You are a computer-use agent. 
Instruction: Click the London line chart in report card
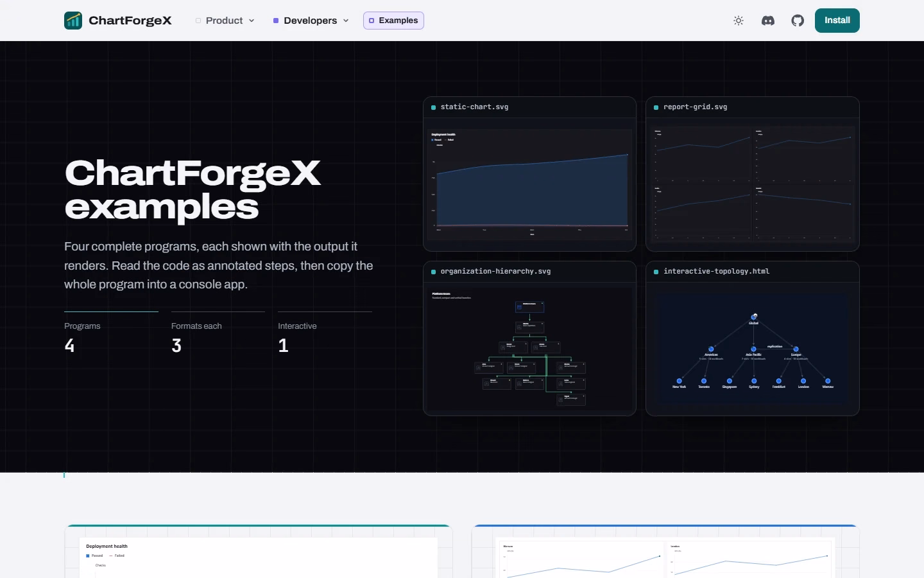pyautogui.click(x=750, y=560)
